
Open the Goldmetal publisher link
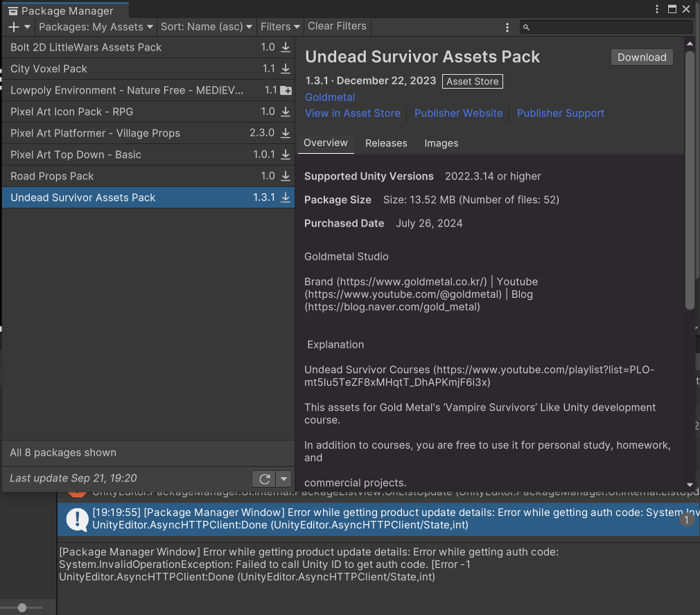coord(330,97)
